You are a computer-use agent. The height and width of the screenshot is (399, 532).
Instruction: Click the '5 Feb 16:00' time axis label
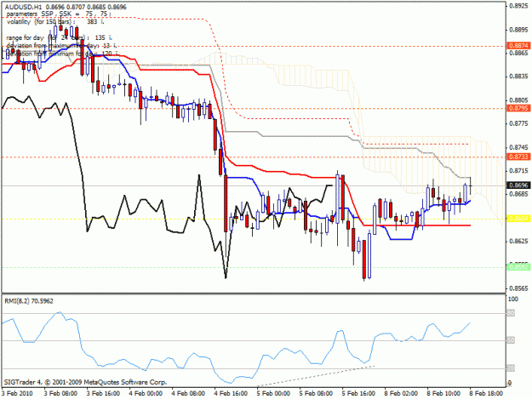(358, 393)
